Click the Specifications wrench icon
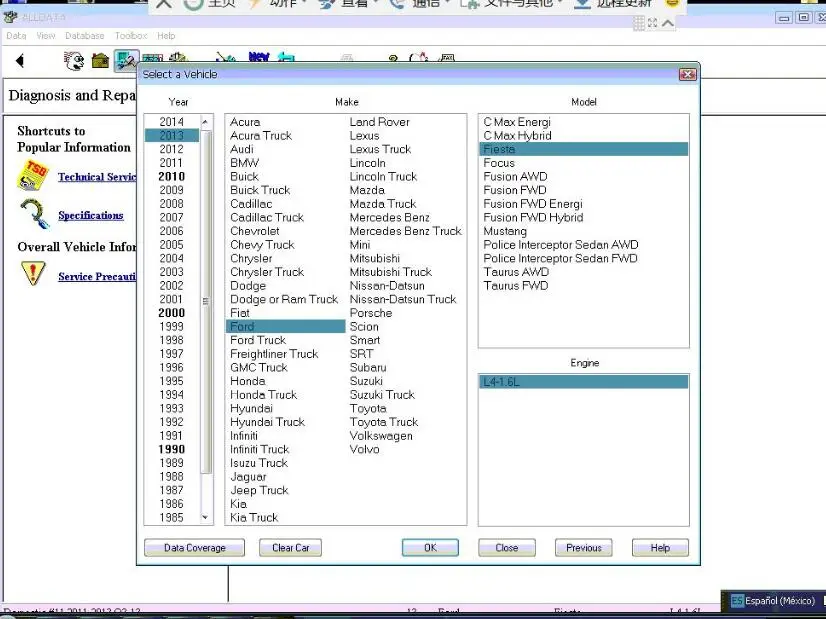 (33, 213)
